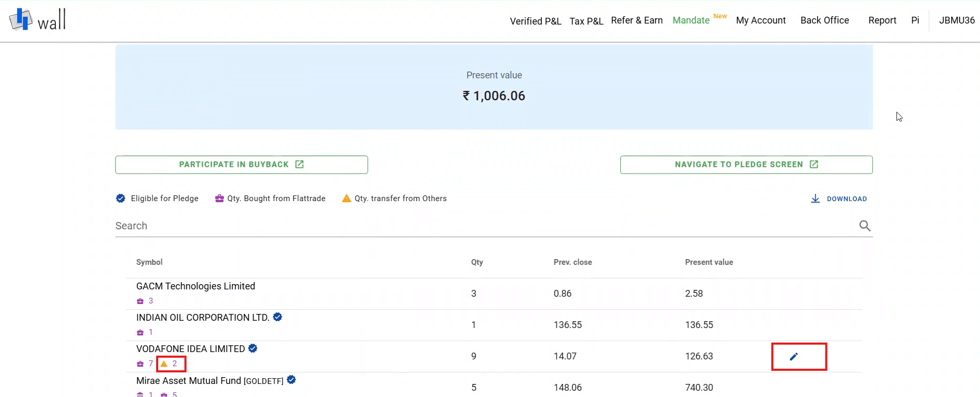Click the verified badge next to Mirae Asset Mutual Fund
This screenshot has height=397, width=980.
[291, 380]
